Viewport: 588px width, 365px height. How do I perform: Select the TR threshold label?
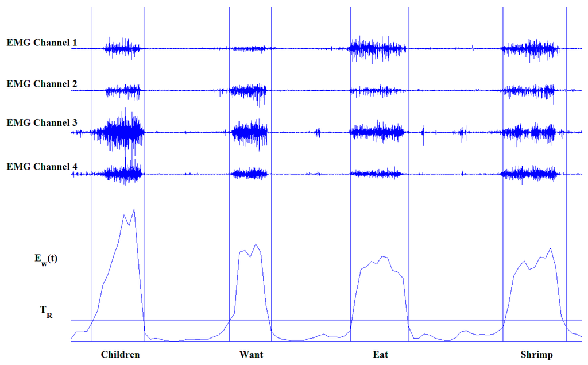click(47, 312)
